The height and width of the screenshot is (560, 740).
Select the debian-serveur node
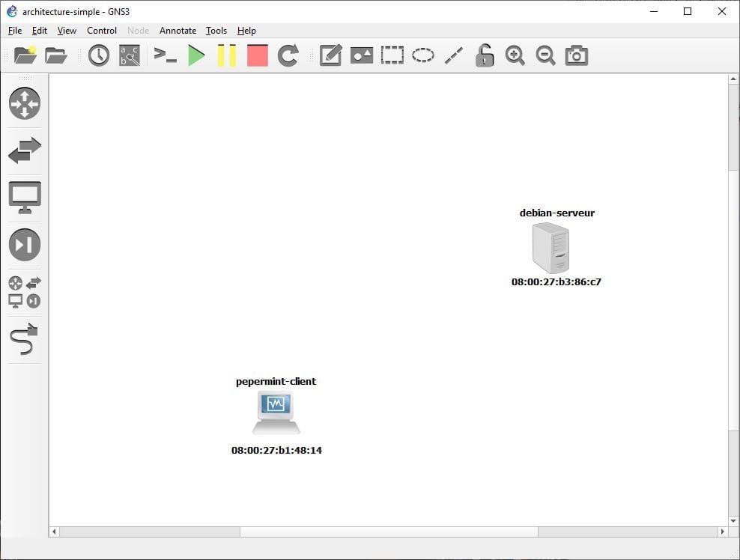coord(552,249)
